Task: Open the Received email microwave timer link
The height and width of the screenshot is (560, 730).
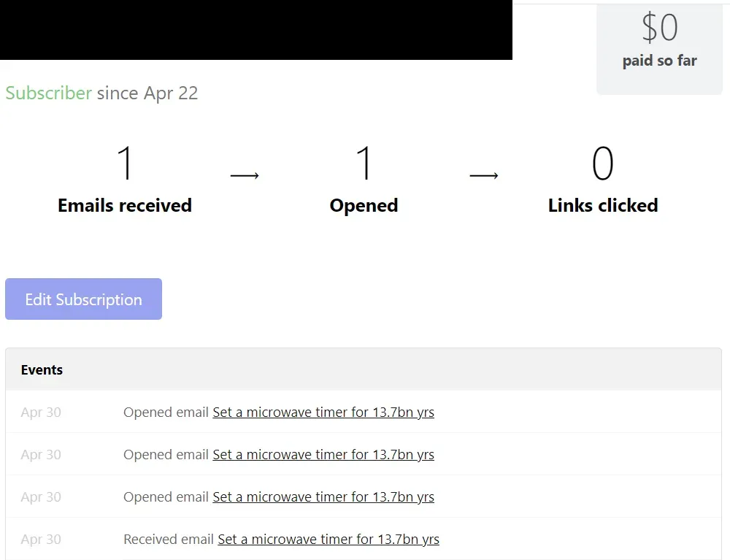Action: (328, 539)
